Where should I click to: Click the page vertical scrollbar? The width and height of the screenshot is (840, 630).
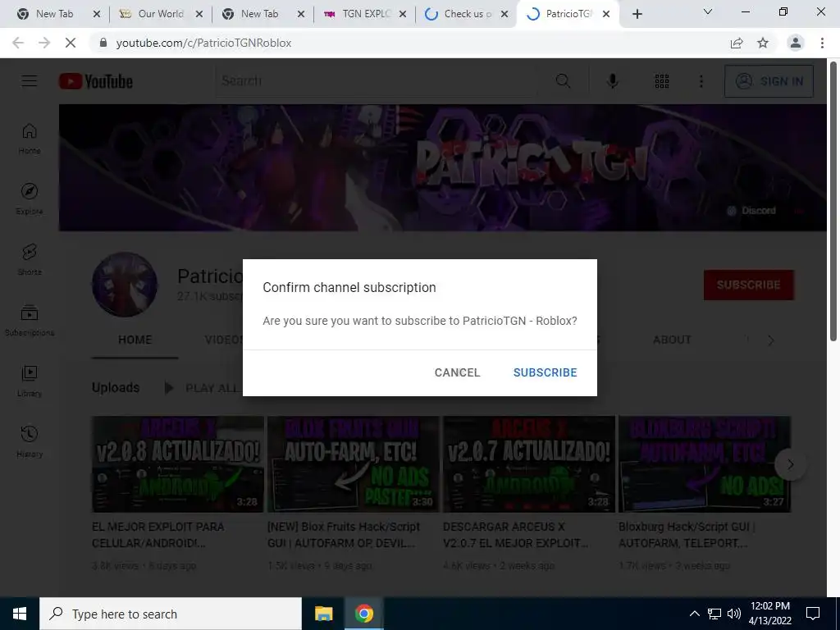833,201
